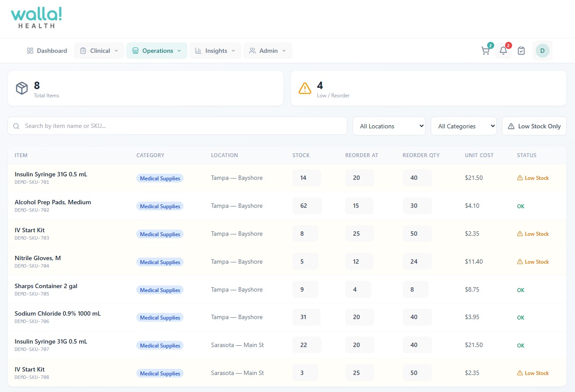Viewport: 575px width, 392px height.
Task: Open the Clinical menu
Action: 99,51
